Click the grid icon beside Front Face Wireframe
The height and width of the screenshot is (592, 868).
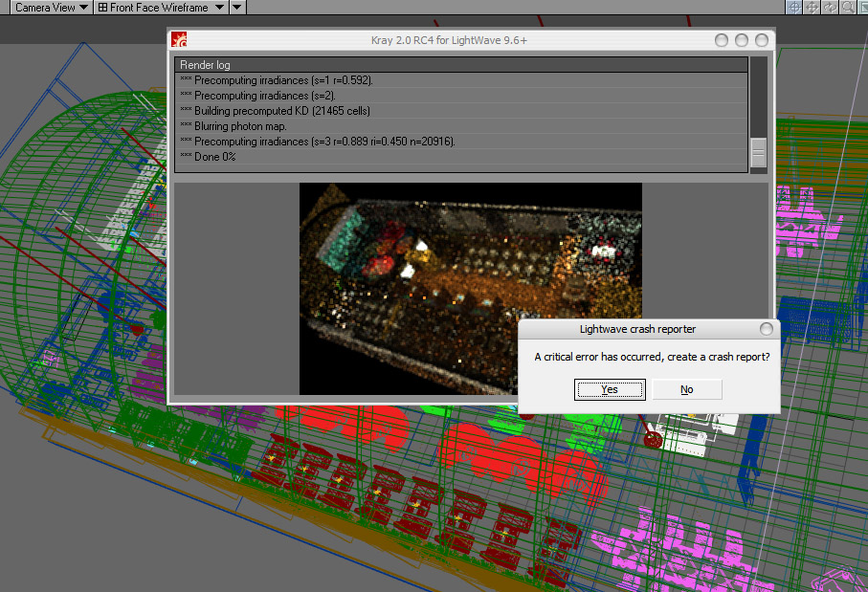point(102,8)
